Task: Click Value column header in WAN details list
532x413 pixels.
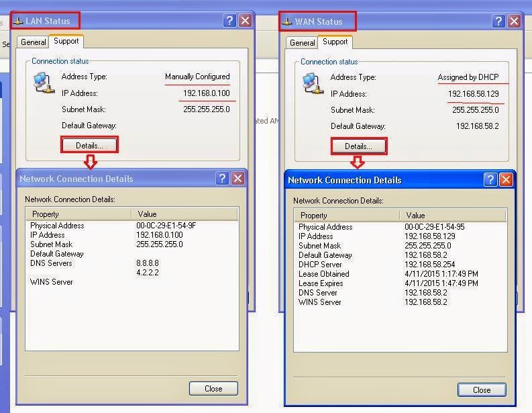Action: [x=453, y=216]
